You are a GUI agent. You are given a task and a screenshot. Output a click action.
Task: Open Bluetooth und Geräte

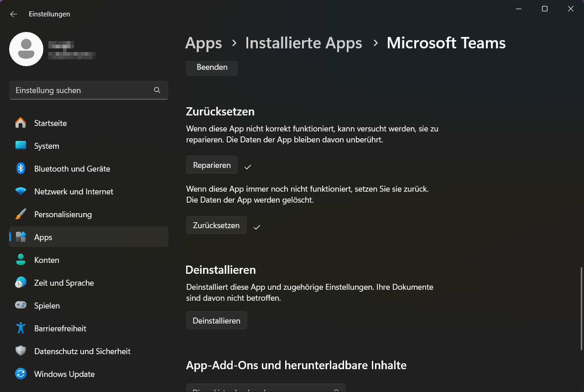pyautogui.click(x=89, y=169)
